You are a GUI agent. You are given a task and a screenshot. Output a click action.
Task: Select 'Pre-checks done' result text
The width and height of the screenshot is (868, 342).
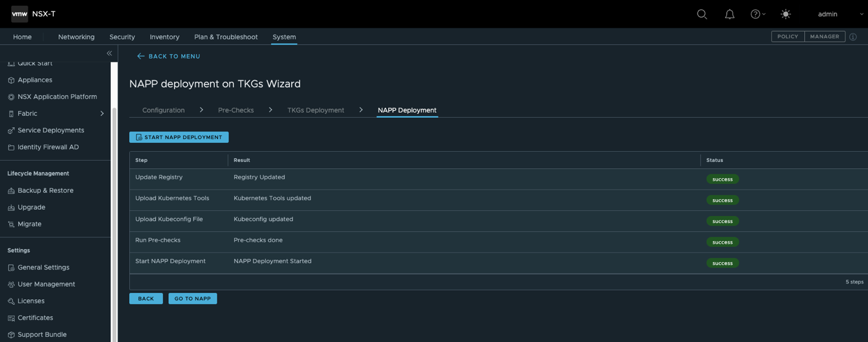258,240
